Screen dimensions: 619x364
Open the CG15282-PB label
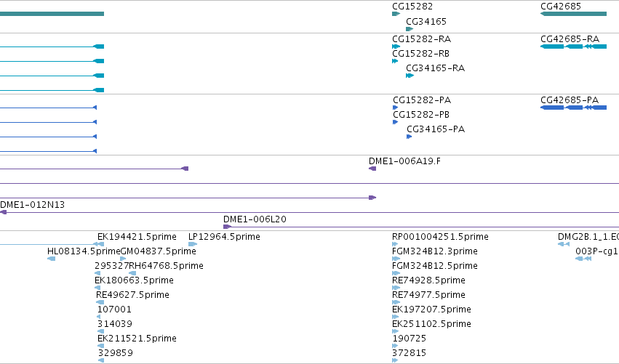click(x=421, y=115)
